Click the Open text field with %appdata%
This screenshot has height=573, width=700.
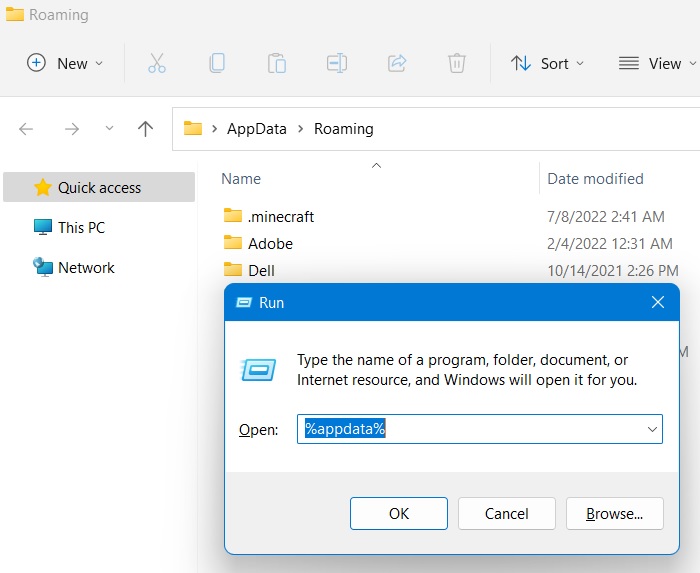[x=479, y=429]
